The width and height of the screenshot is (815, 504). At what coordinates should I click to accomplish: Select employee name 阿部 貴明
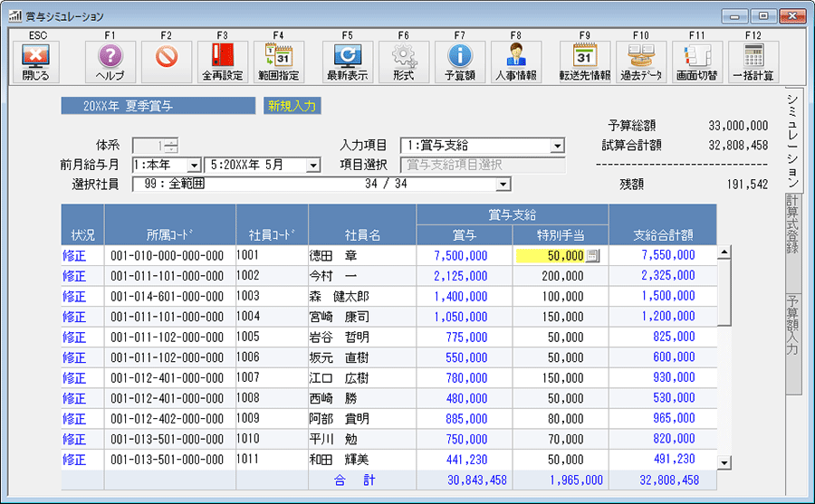point(339,419)
